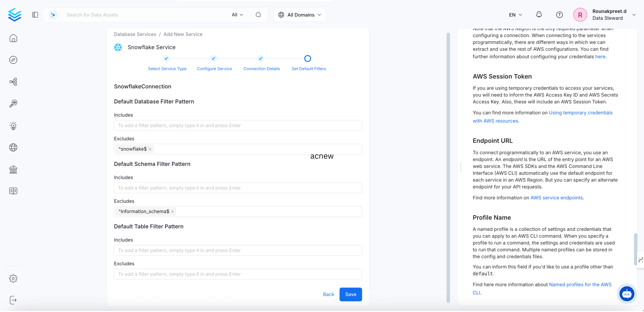The width and height of the screenshot is (644, 312).
Task: Open the data lineage sidebar icon
Action: coord(13,82)
